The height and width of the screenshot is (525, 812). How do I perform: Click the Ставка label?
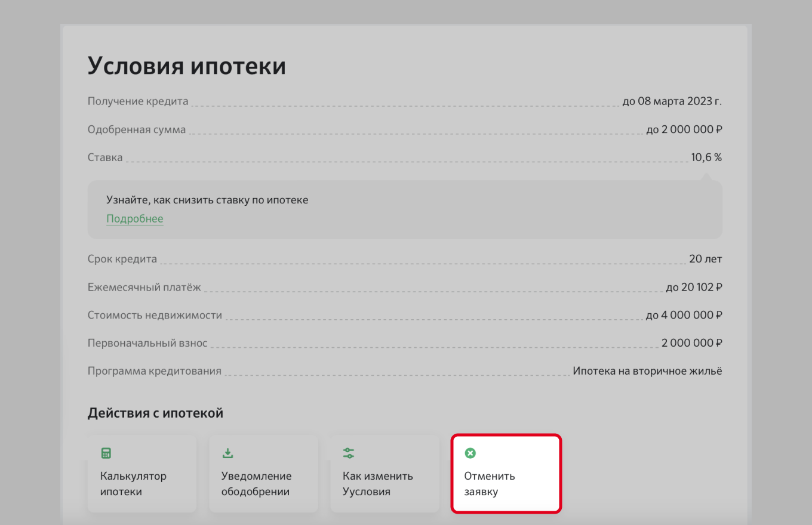(x=105, y=157)
